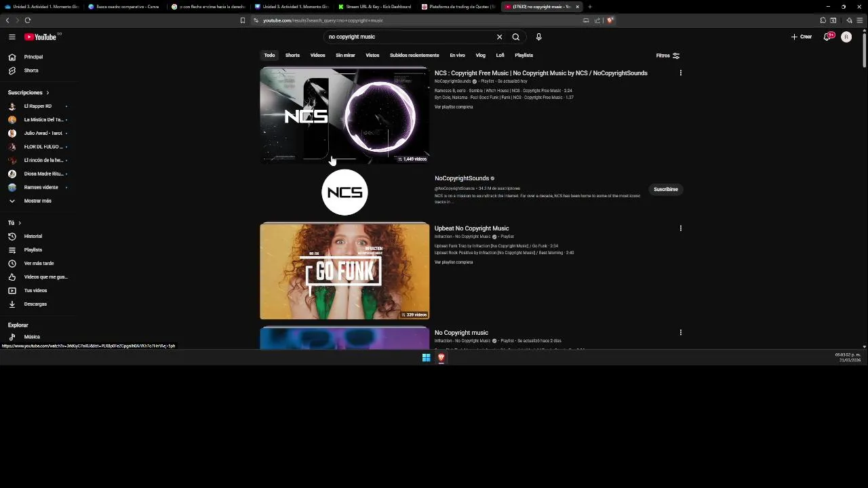This screenshot has width=868, height=488.
Task: Select the Sin mirar filter chip
Action: [345, 55]
